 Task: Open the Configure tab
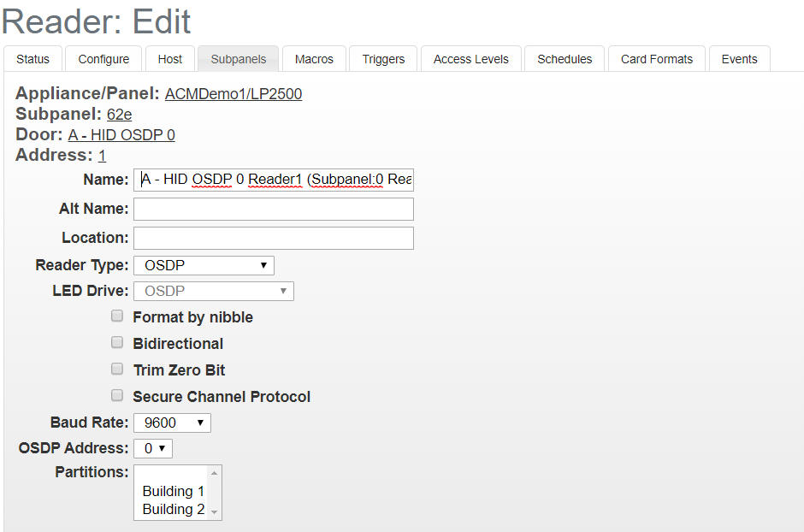click(103, 58)
